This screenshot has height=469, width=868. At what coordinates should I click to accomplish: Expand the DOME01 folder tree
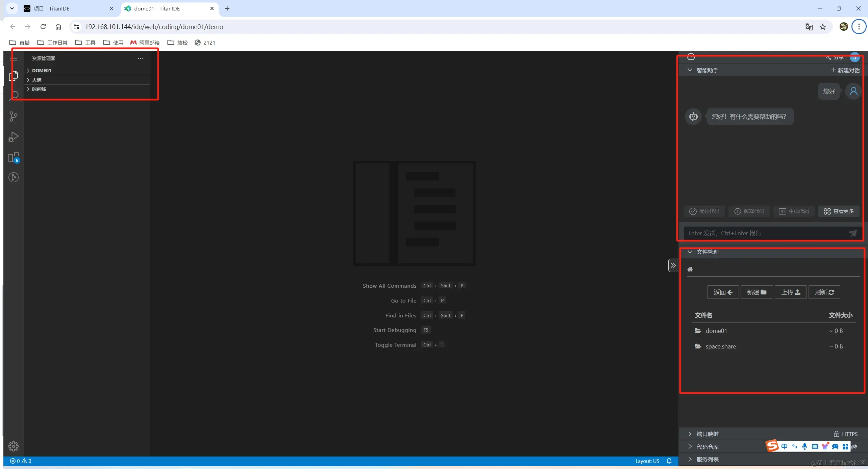[42, 71]
